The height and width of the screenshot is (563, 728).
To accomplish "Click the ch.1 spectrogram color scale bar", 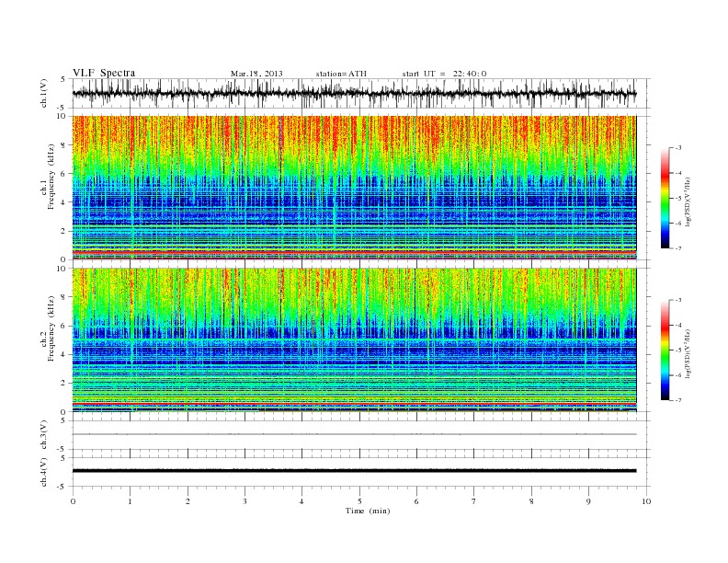I will pyautogui.click(x=665, y=198).
